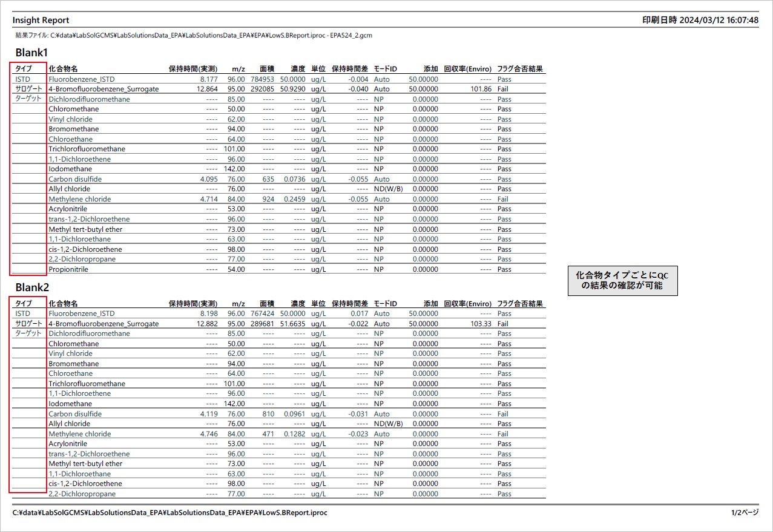Click the result file path ending EPA524_2.gcm
773x532 pixels.
pos(192,36)
